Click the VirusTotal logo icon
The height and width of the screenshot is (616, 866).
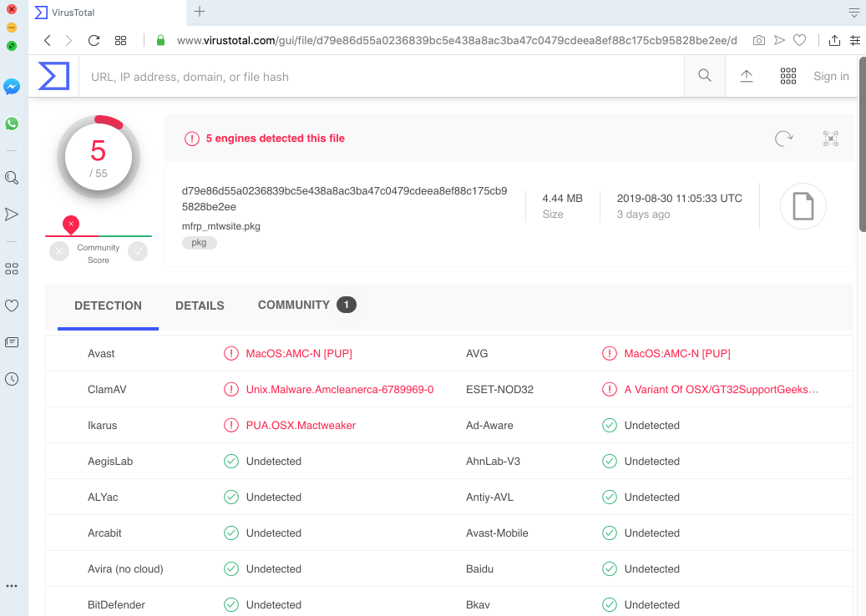coord(53,76)
